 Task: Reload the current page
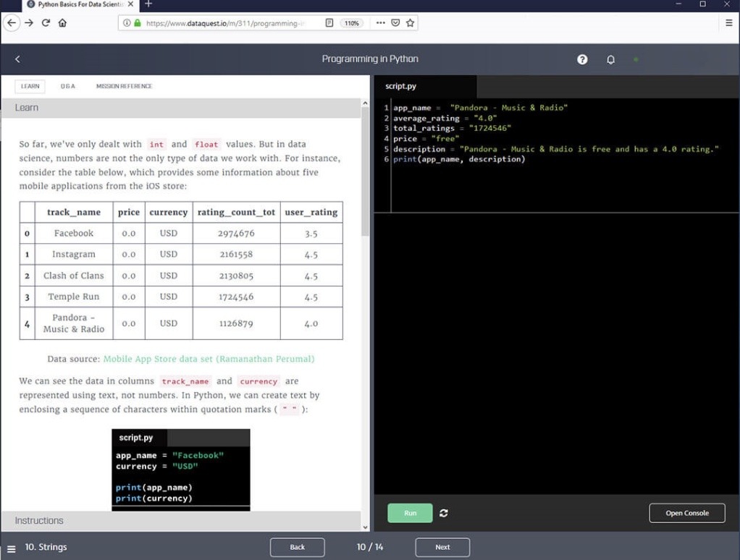pos(46,22)
